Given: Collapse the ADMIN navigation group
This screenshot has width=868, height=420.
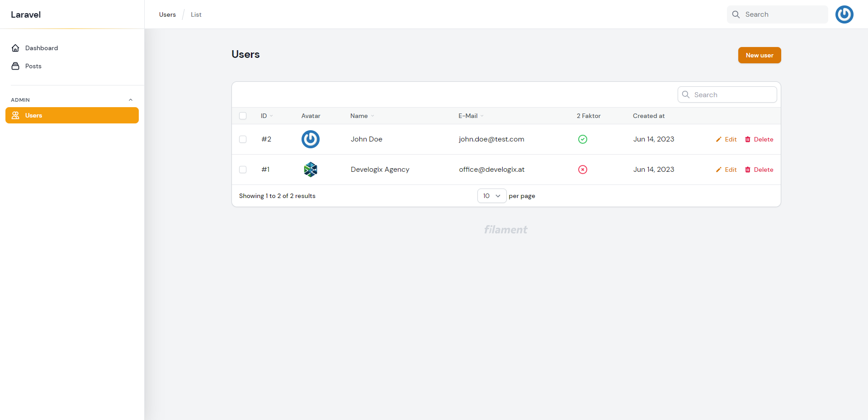Looking at the screenshot, I should 131,100.
